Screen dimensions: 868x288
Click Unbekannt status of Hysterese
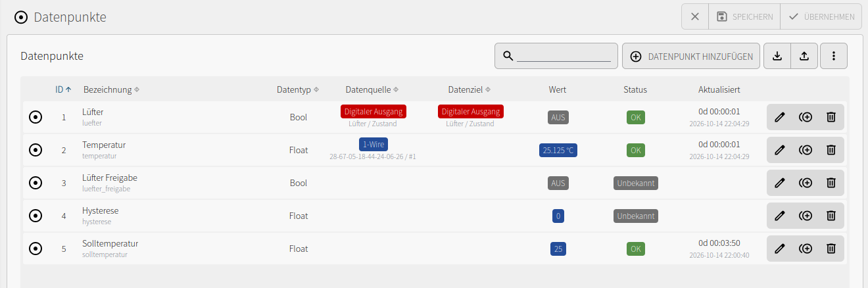636,216
